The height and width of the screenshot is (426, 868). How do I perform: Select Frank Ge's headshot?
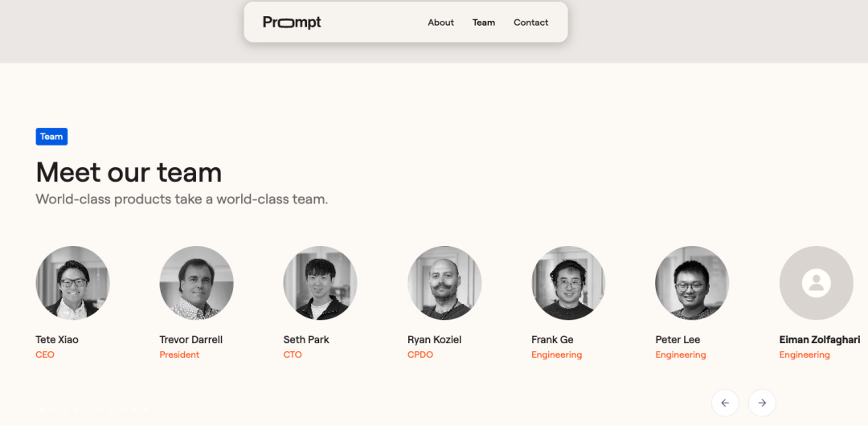click(x=568, y=283)
